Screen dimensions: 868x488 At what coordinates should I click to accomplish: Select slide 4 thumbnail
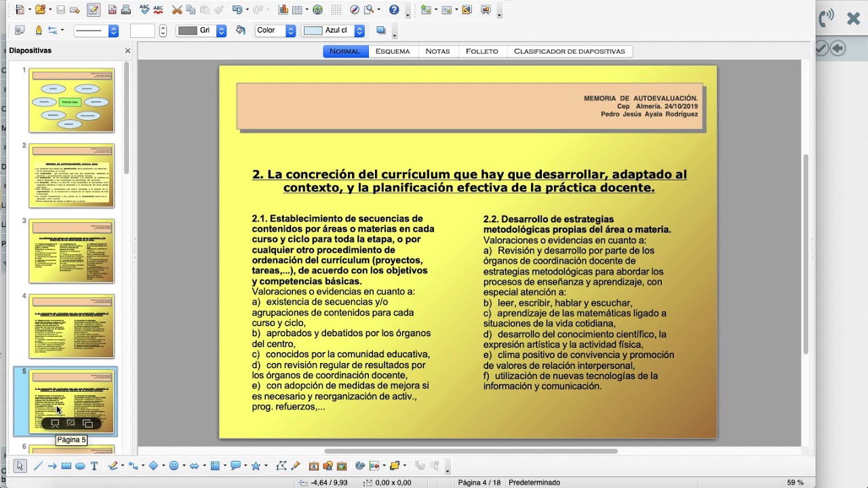[x=71, y=326]
